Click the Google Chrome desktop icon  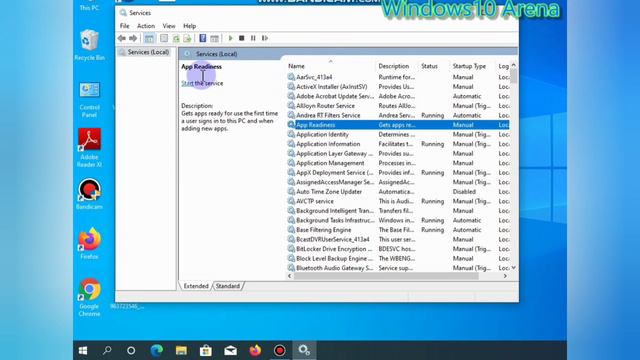click(89, 298)
